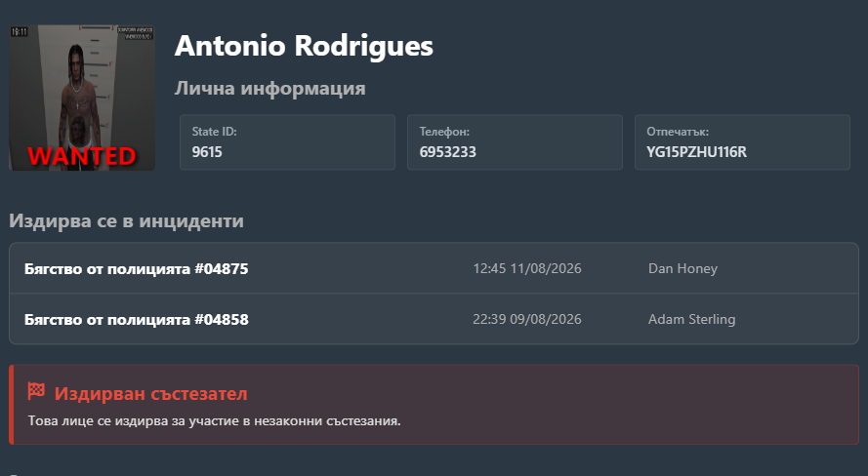Click the timestamp 12:45 11/08/2026
Screen dimensions: 868x476
[x=527, y=268]
